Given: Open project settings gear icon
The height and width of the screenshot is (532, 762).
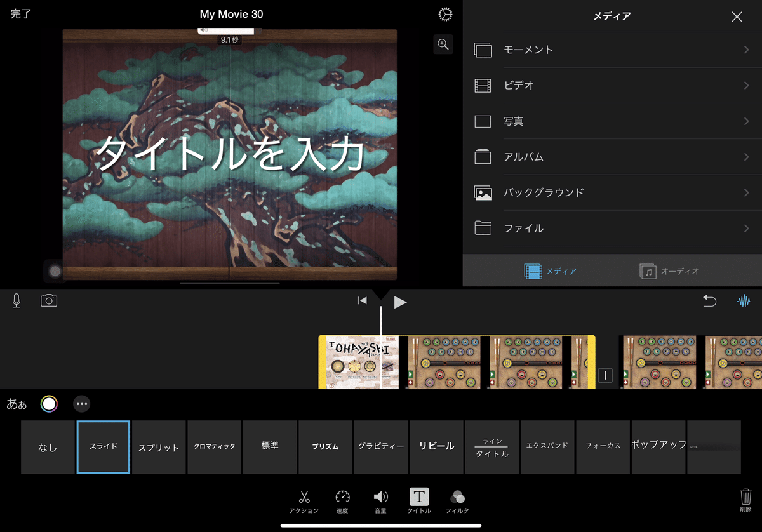Looking at the screenshot, I should (x=445, y=15).
